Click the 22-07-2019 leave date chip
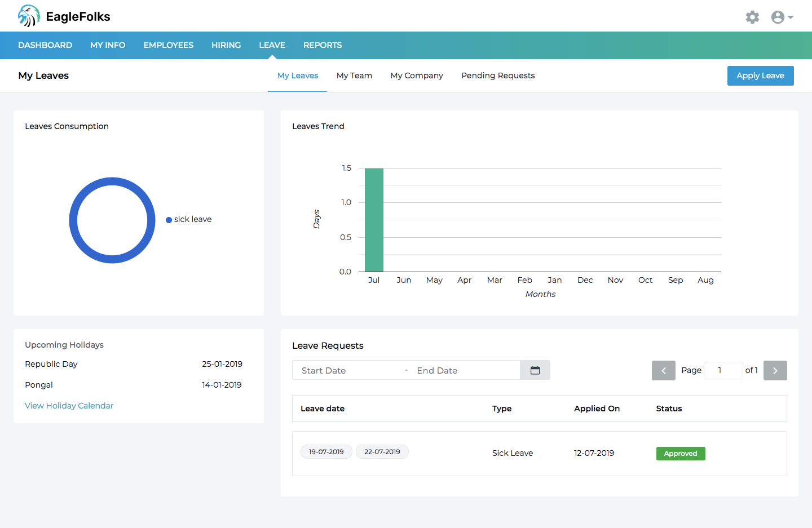 pyautogui.click(x=382, y=452)
